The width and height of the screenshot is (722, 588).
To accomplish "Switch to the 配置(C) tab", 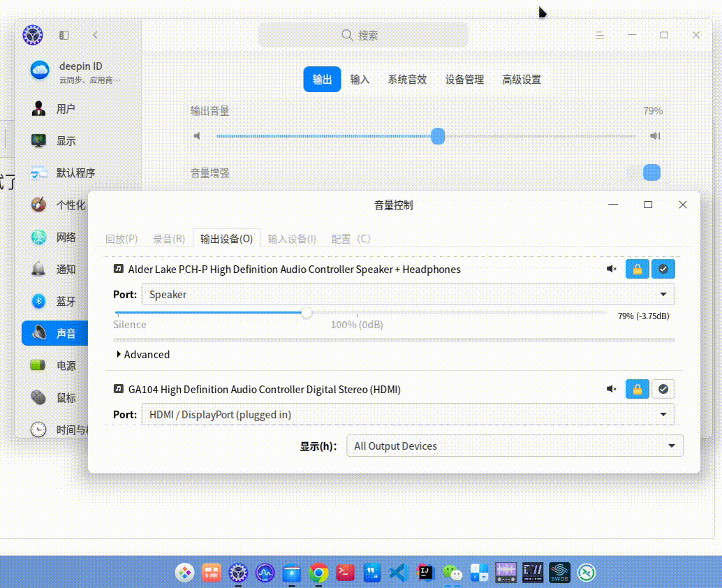I will click(x=351, y=239).
